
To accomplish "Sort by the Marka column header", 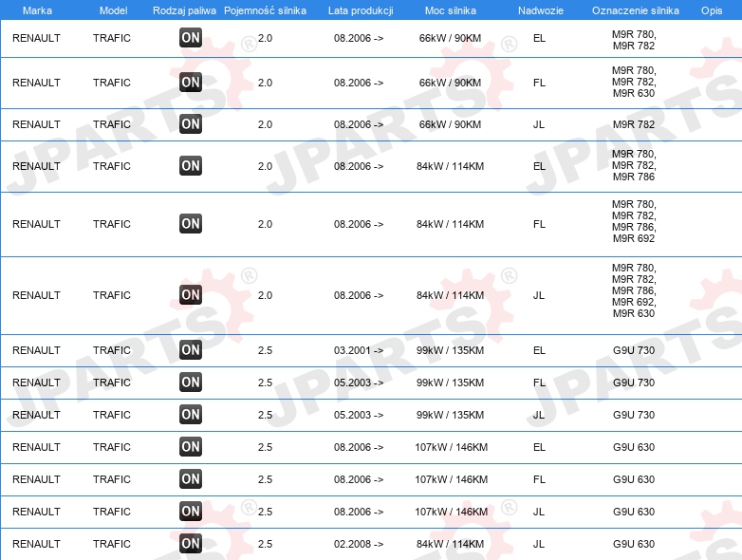I will [37, 10].
